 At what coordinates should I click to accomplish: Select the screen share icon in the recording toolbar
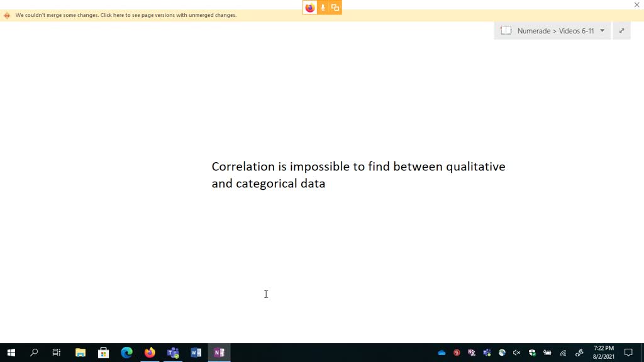point(335,8)
